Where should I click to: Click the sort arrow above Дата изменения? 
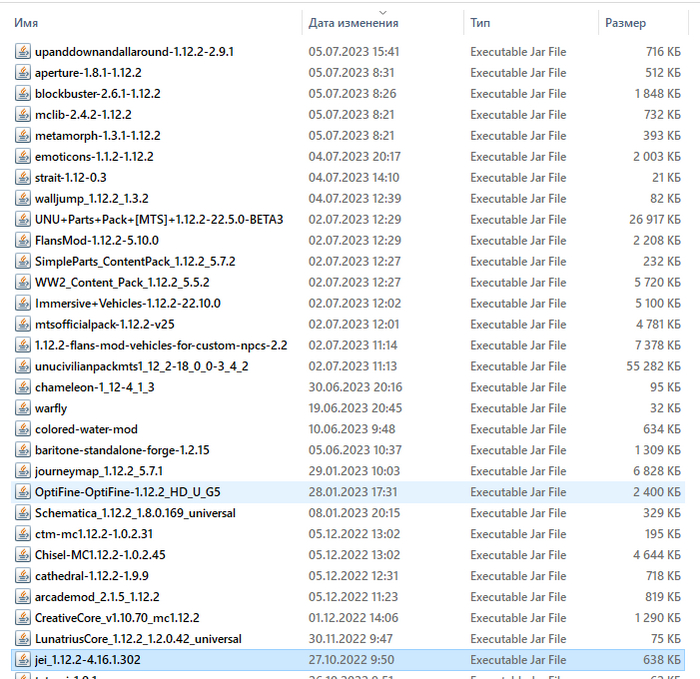click(383, 12)
